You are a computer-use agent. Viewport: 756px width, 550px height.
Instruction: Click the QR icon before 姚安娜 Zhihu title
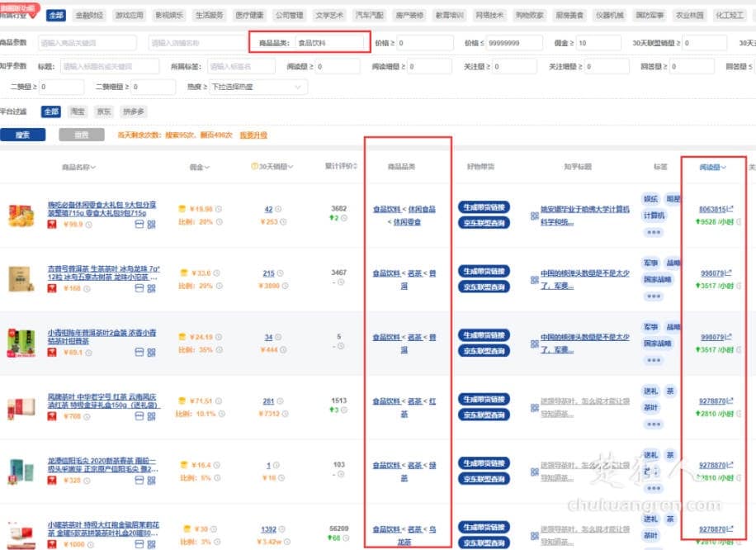pyautogui.click(x=532, y=216)
